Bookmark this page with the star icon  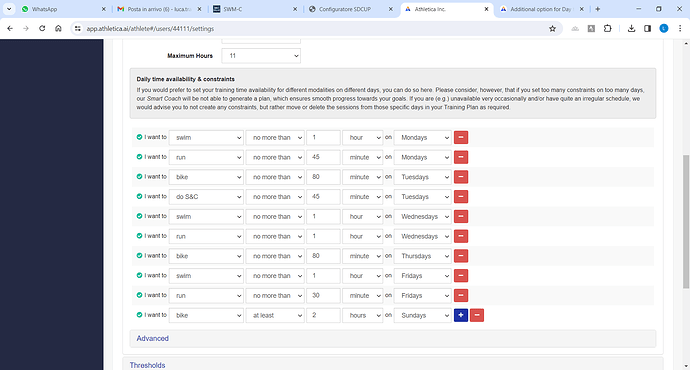coord(552,29)
